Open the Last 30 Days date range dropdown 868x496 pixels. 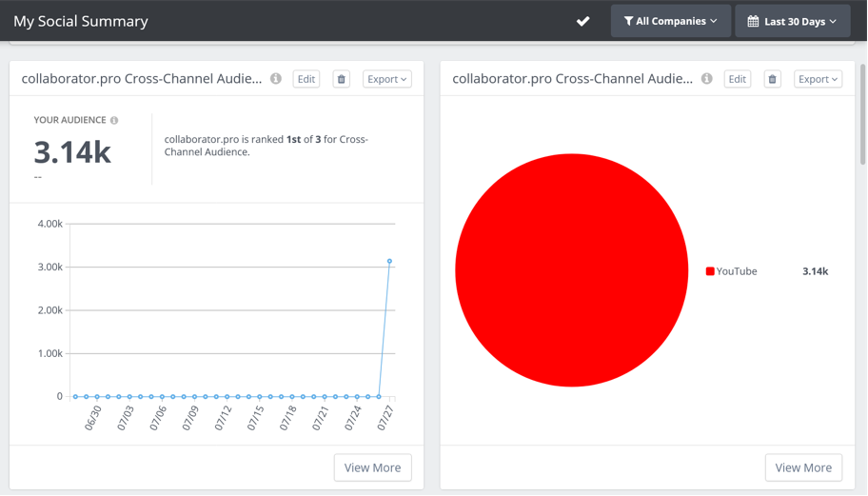click(792, 21)
